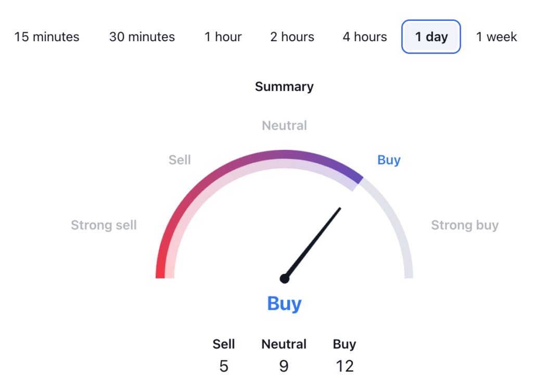
Task: Click the active 1 day tab
Action: pyautogui.click(x=431, y=37)
